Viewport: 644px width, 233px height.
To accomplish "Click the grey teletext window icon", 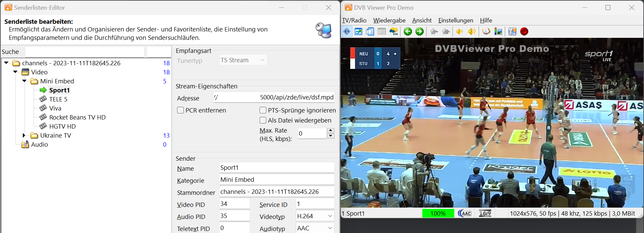I will pyautogui.click(x=382, y=31).
